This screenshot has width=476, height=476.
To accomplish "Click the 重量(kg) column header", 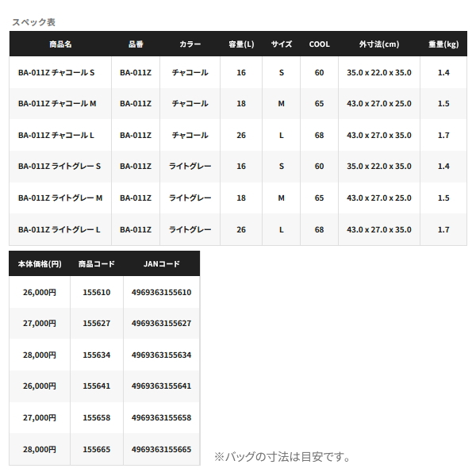I will tap(443, 44).
